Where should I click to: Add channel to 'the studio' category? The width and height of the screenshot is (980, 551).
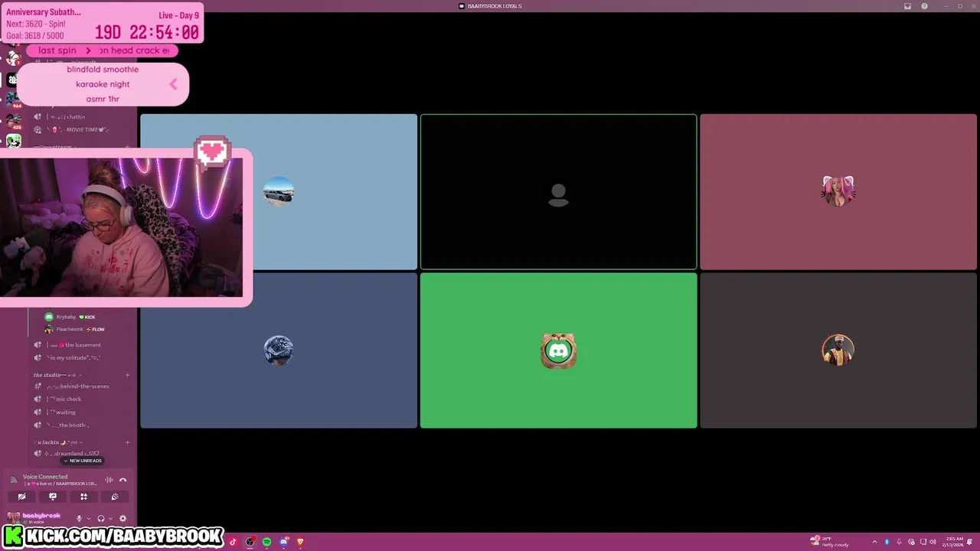[x=127, y=375]
